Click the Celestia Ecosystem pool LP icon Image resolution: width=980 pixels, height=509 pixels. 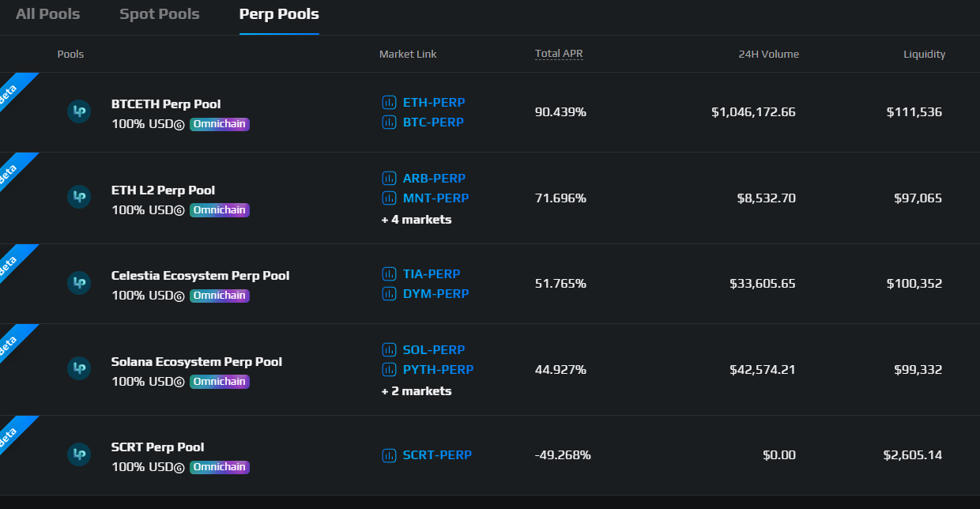[78, 282]
